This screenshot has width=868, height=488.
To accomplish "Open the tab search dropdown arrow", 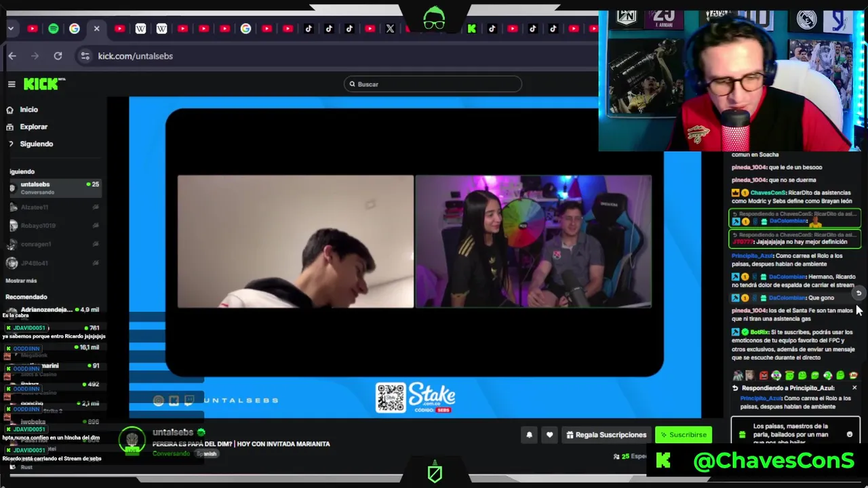I will pyautogui.click(x=12, y=28).
